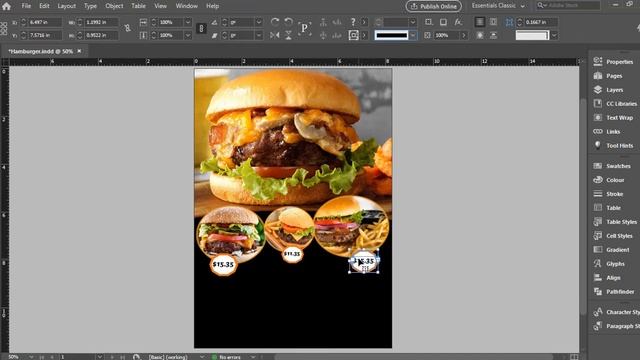Close the Hamburger.indd document tab
This screenshot has height=360, width=640.
tap(79, 51)
